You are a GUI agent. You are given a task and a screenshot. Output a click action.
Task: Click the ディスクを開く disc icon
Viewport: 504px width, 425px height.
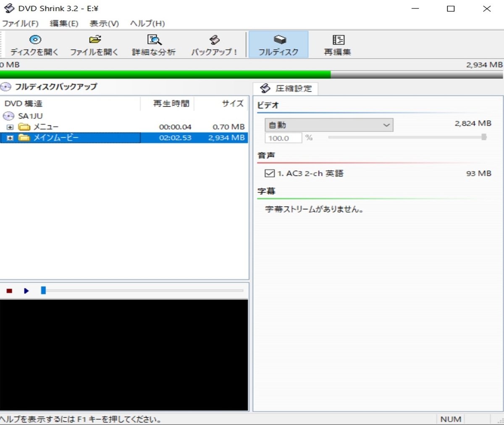tap(35, 40)
